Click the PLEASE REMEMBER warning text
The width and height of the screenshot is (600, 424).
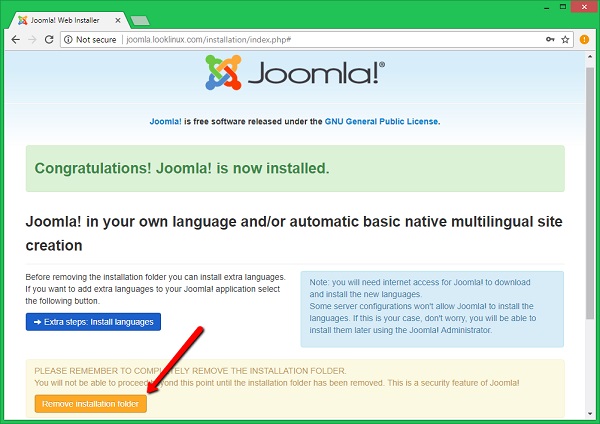coord(190,371)
